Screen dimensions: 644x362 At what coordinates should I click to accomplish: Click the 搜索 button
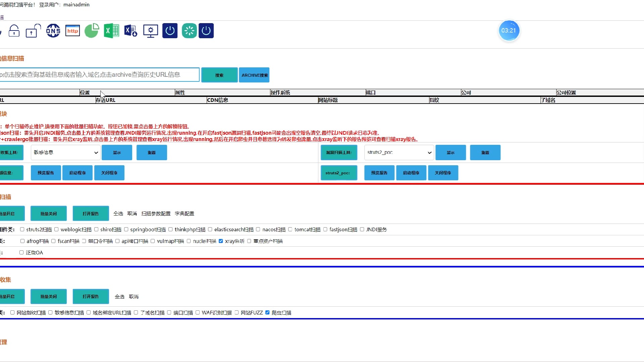point(219,75)
